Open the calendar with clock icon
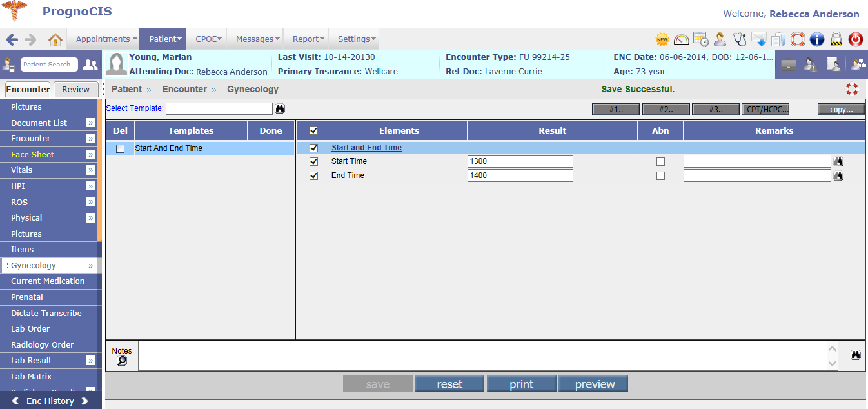Image resolution: width=868 pixels, height=409 pixels. pyautogui.click(x=701, y=39)
